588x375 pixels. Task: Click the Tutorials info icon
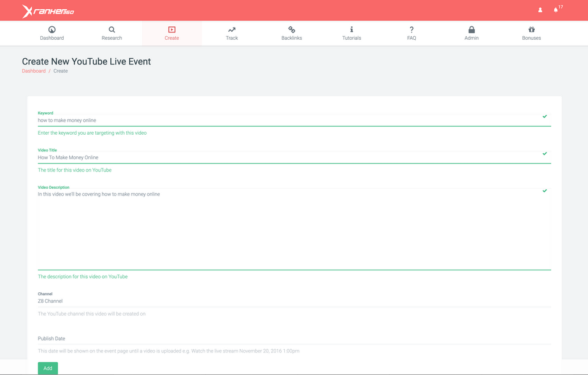(x=352, y=29)
